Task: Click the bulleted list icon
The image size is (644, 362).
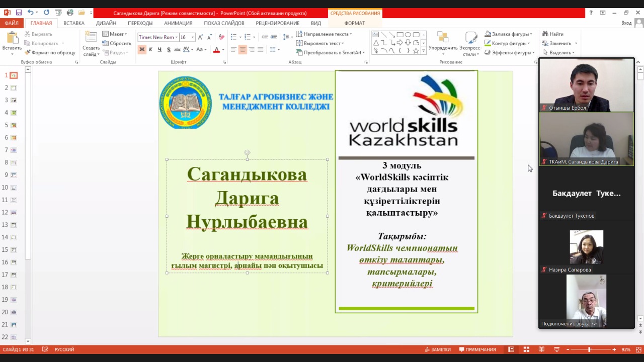Action: (233, 37)
